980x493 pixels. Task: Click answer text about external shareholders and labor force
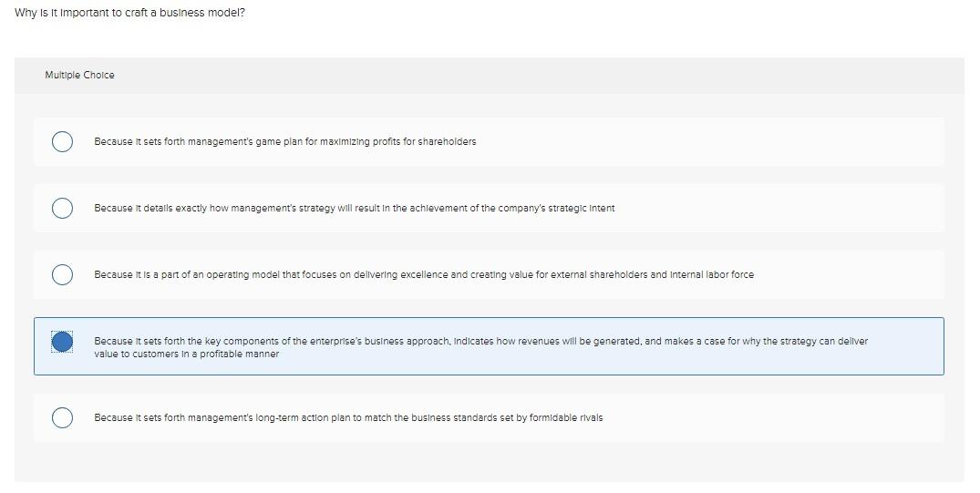click(424, 274)
